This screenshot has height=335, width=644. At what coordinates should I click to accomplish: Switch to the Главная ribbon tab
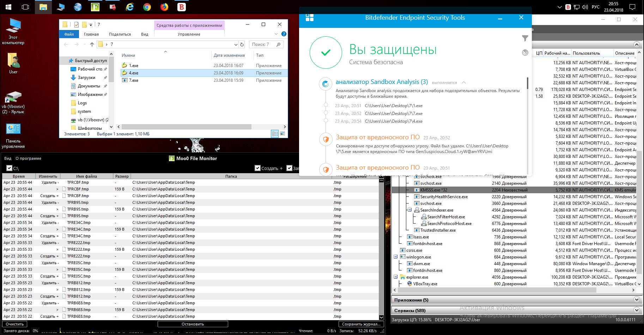91,34
